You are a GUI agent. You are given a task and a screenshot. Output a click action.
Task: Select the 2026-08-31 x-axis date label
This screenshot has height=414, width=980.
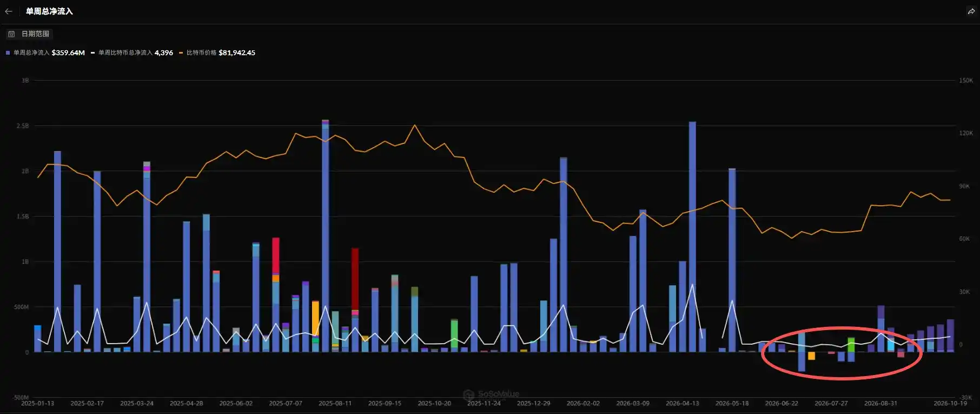(881, 404)
